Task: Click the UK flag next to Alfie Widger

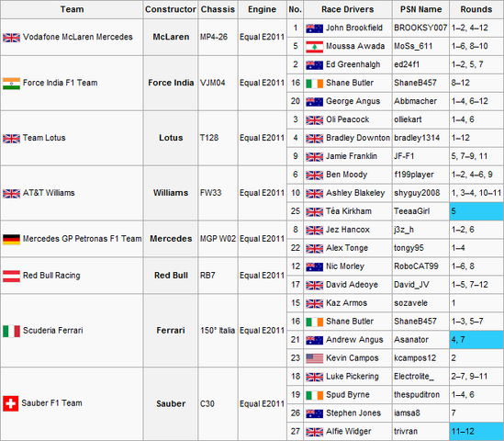Action: [314, 432]
